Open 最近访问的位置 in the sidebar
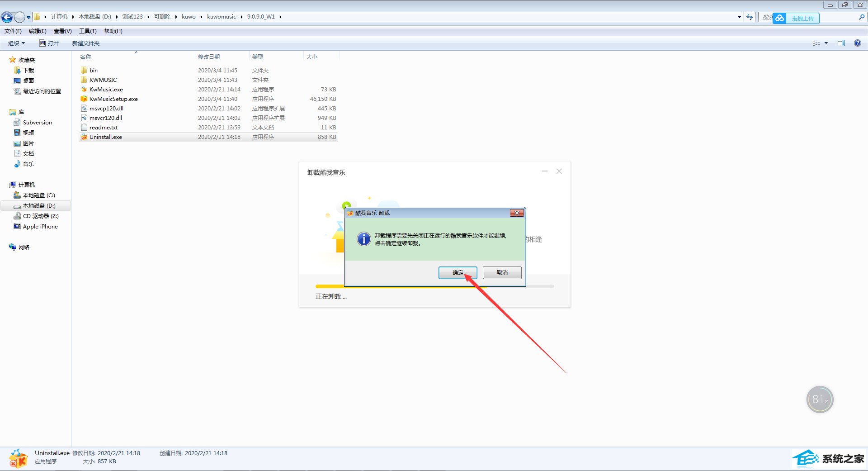868x471 pixels. [42, 91]
